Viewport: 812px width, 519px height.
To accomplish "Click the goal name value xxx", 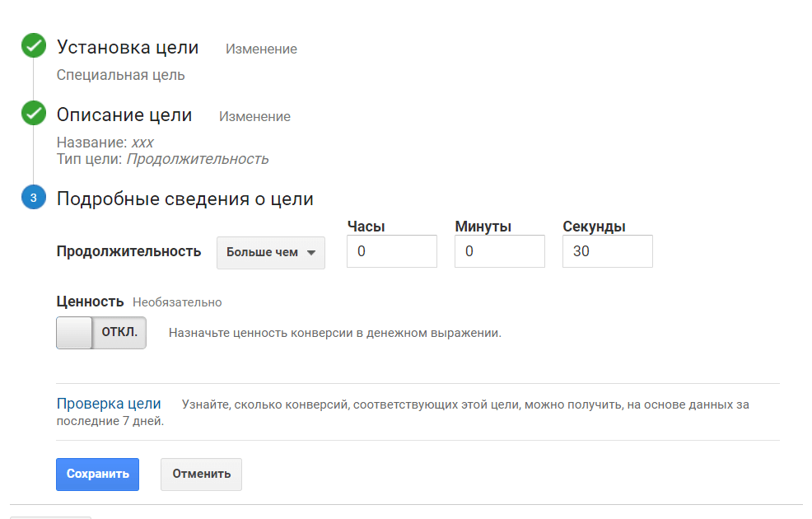I will coord(142,143).
